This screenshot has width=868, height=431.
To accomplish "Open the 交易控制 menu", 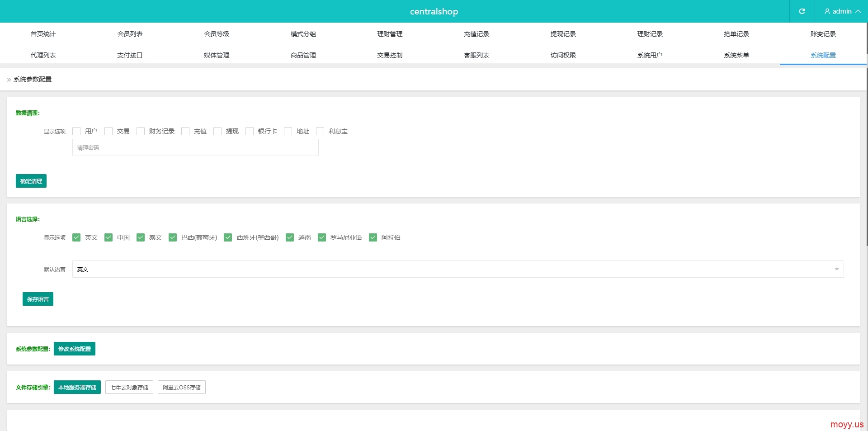I will 390,55.
